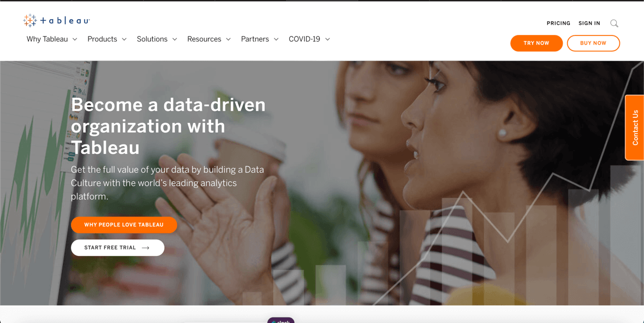644x323 pixels.
Task: Expand the Resources dropdown chevron
Action: [x=228, y=39]
